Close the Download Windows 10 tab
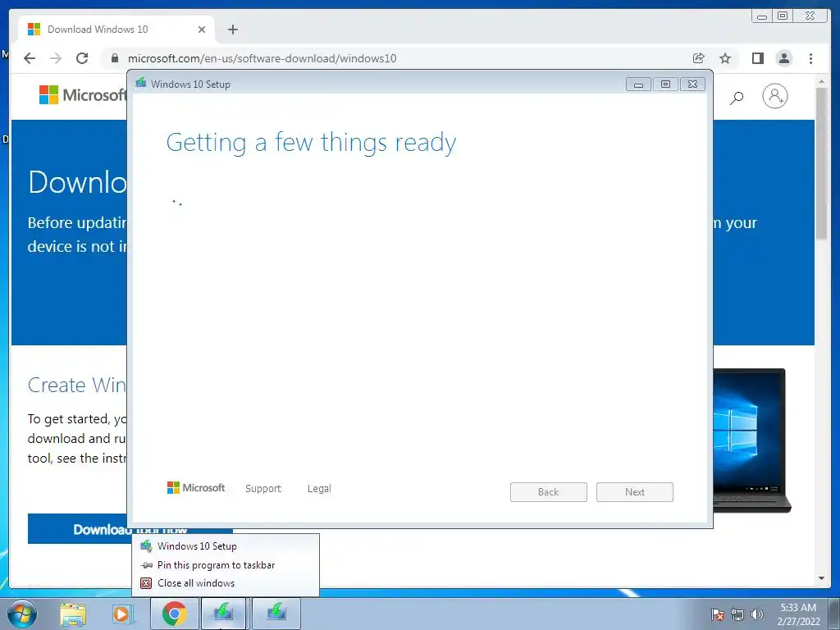The image size is (840, 630). 202,30
